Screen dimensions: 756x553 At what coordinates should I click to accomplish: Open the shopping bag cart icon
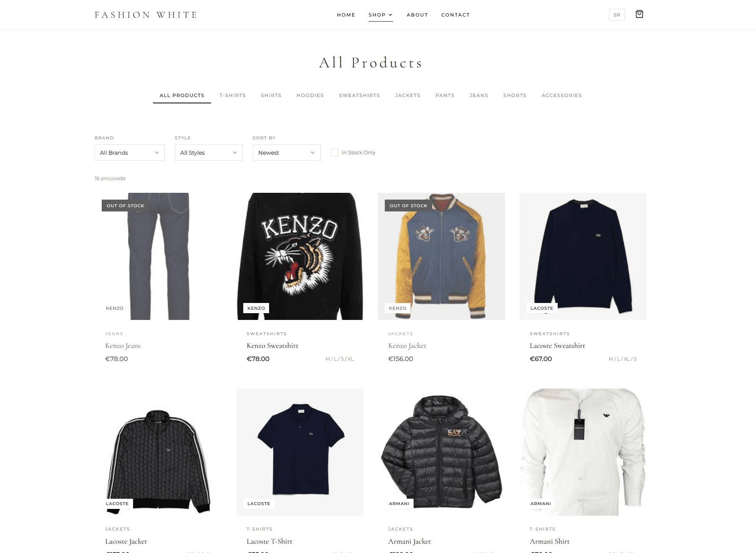coord(639,14)
